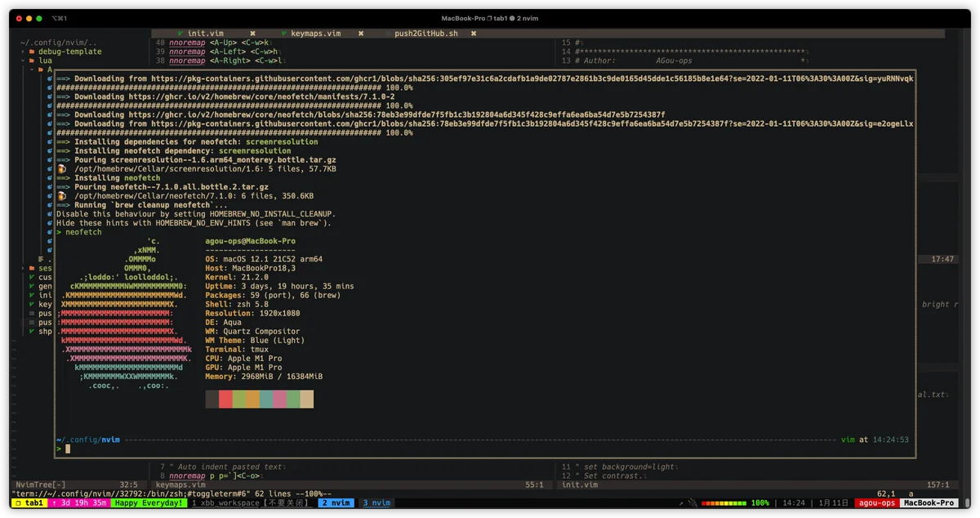
Task: Click the 'agou-ops@MacBook-Pro' neofetch title
Action: [x=251, y=241]
